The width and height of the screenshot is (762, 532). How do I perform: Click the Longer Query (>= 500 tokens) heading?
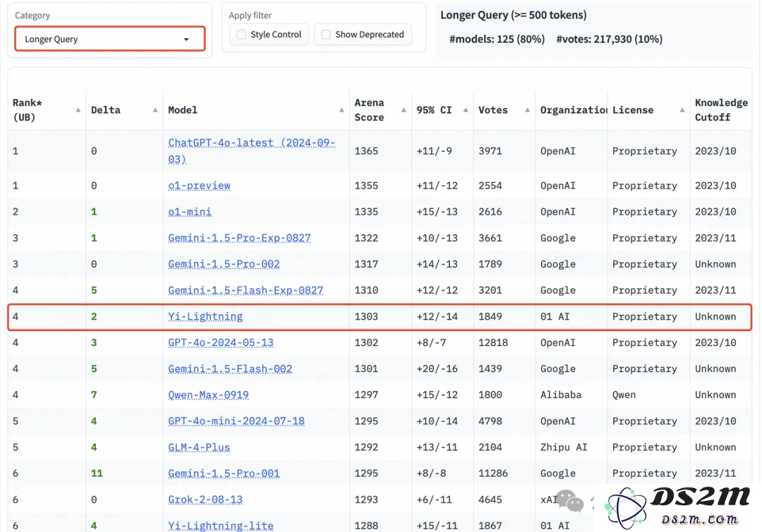pyautogui.click(x=514, y=15)
